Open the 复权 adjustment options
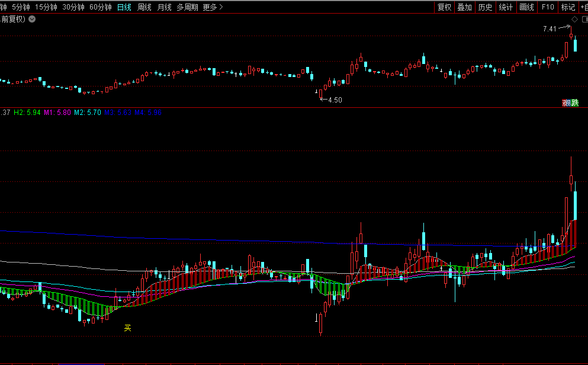The image size is (588, 365). (x=444, y=7)
